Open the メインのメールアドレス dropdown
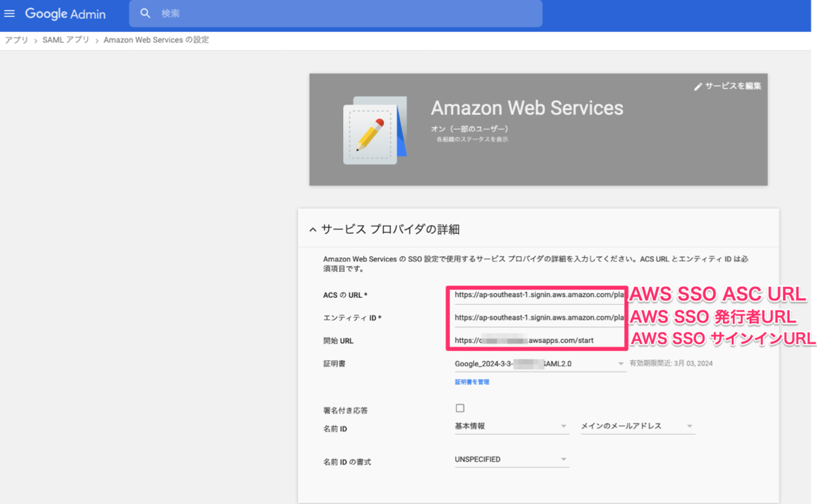The width and height of the screenshot is (817, 504). point(637,426)
